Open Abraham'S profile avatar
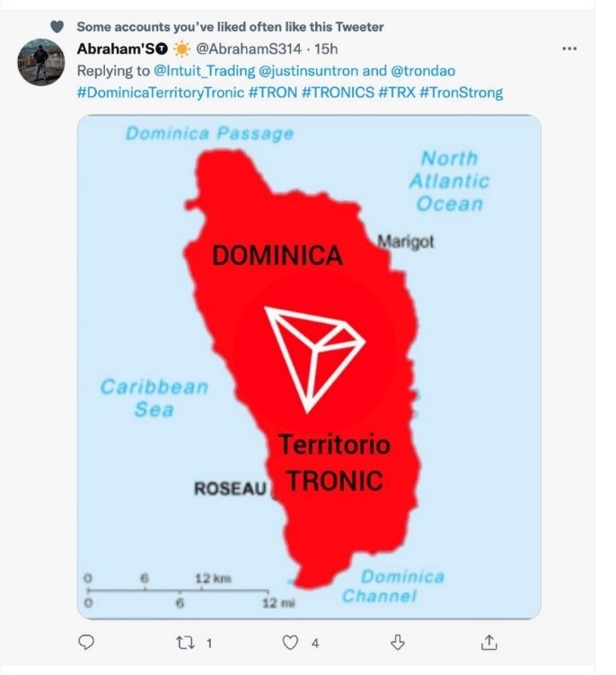Screen dimensions: 616x675 [x=41, y=62]
